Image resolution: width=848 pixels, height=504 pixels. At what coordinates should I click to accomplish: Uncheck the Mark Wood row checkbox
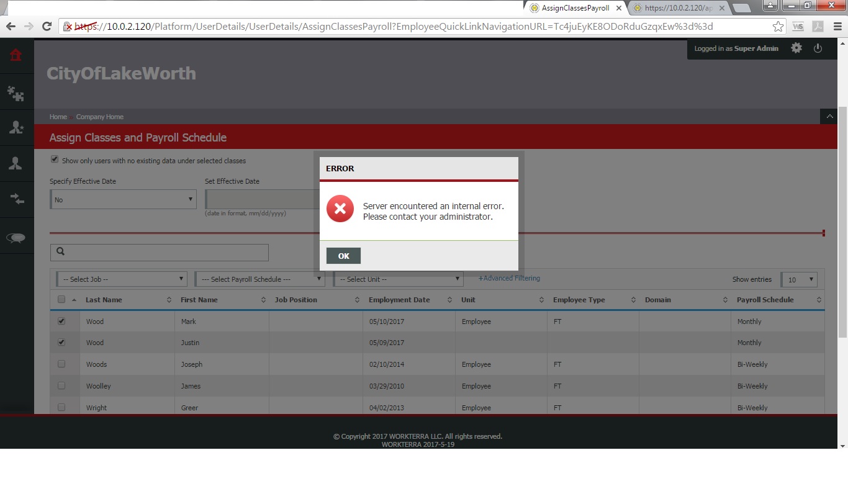(x=61, y=322)
